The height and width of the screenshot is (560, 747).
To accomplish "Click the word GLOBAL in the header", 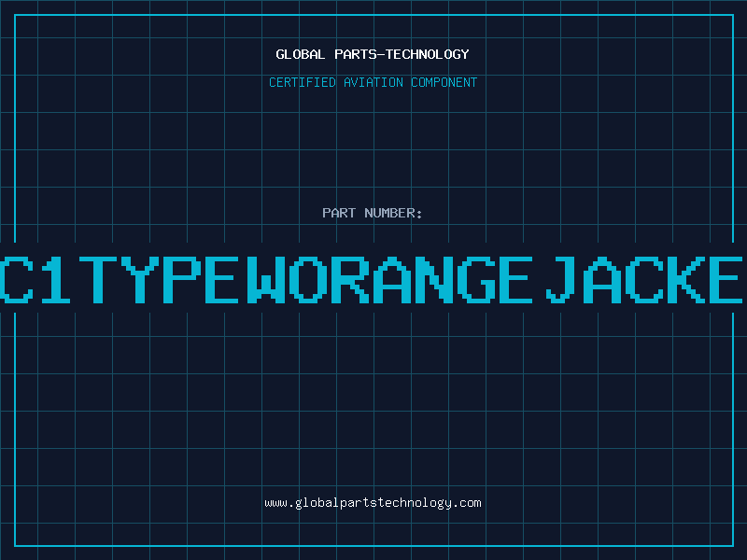I will 298,54.
